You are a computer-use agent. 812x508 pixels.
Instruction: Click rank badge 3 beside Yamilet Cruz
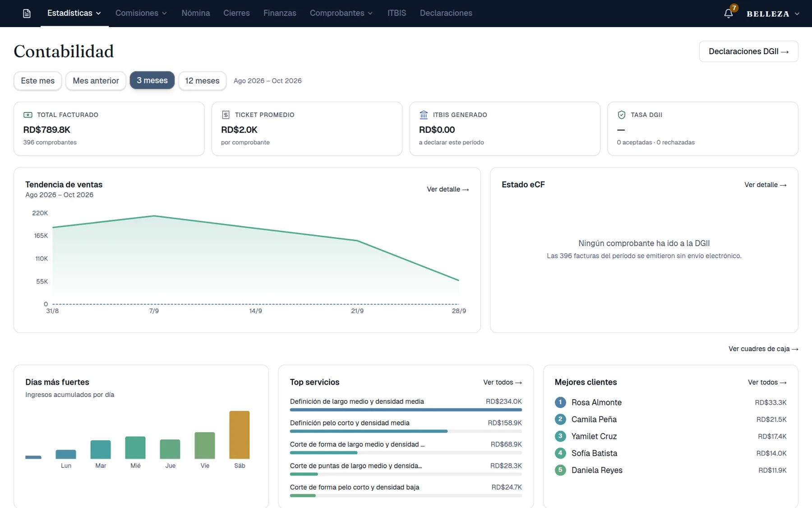click(x=560, y=436)
